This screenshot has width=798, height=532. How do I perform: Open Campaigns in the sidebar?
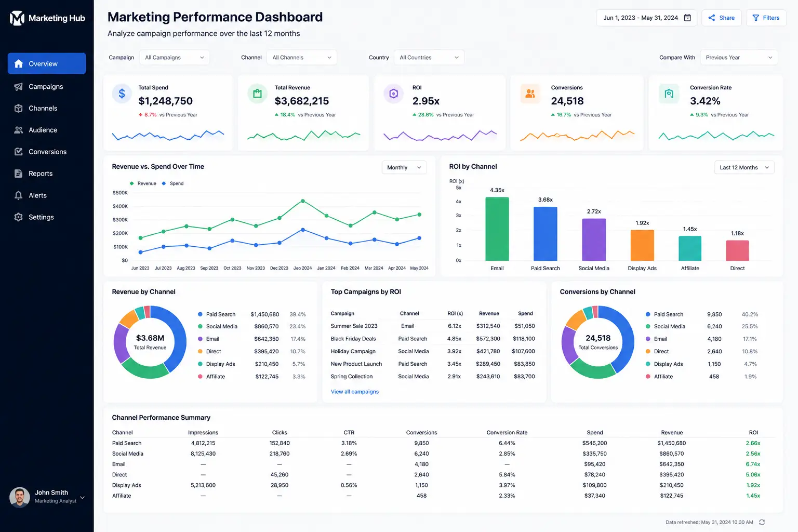click(47, 87)
